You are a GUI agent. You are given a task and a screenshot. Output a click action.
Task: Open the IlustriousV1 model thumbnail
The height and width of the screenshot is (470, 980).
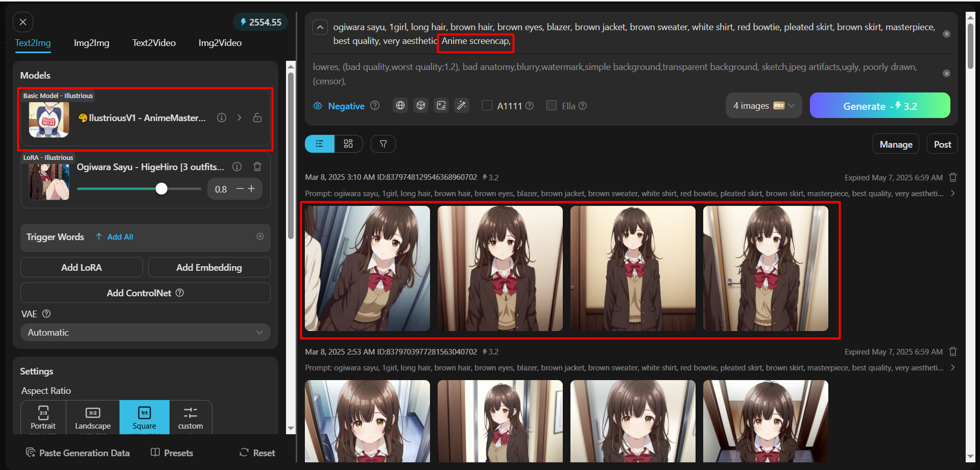tap(49, 120)
